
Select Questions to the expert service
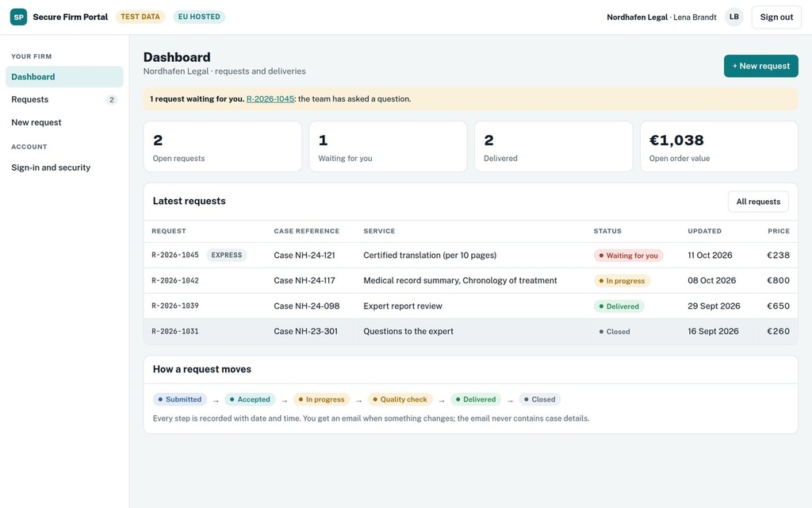(408, 331)
